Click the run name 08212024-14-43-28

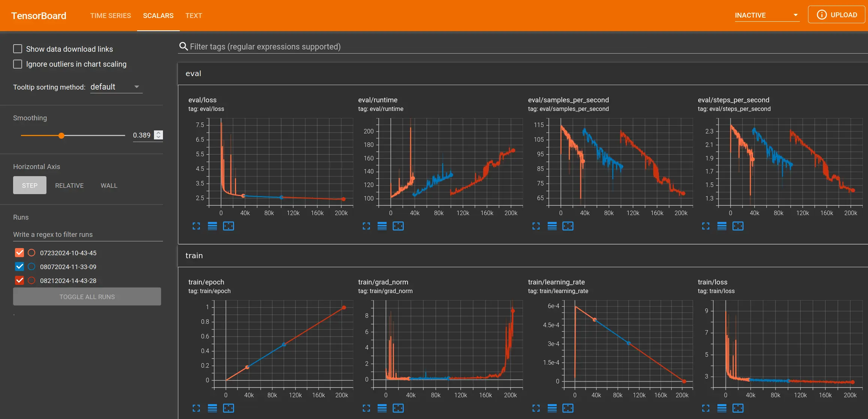(68, 281)
